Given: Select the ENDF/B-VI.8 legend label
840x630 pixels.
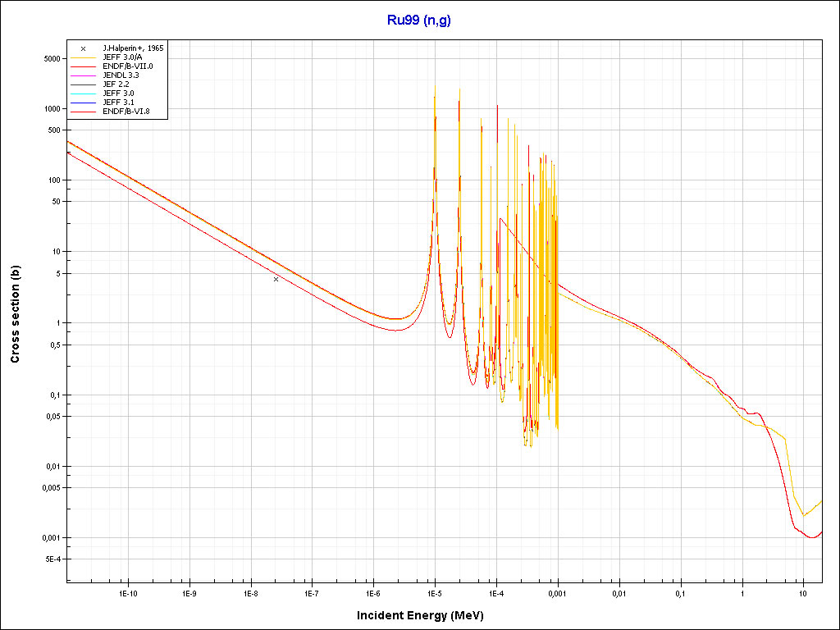Looking at the screenshot, I should click(x=126, y=111).
